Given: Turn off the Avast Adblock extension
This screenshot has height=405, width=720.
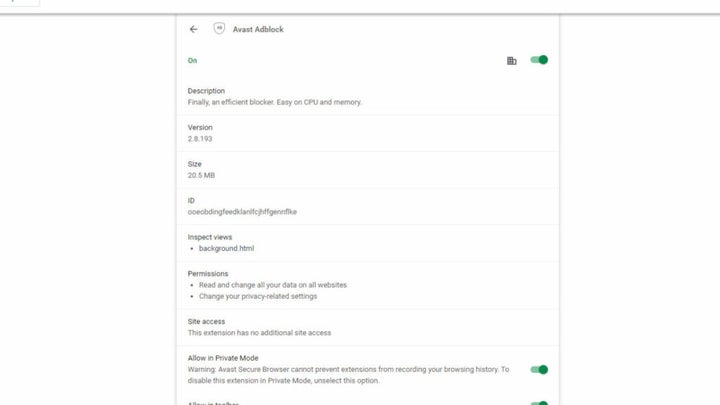Looking at the screenshot, I should [540, 60].
